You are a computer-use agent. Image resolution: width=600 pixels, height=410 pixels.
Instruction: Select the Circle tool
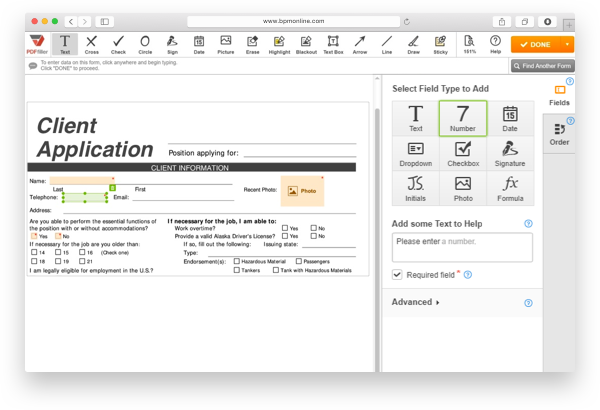[x=145, y=44]
